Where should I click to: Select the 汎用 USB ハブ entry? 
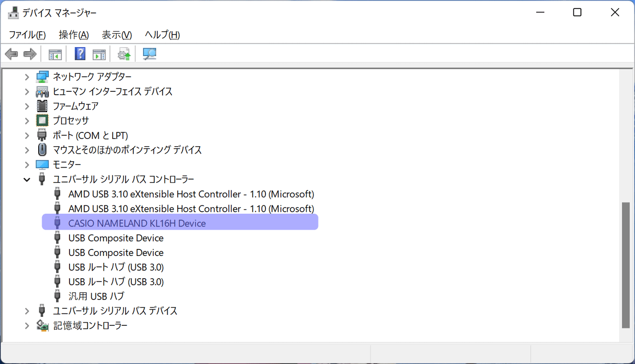coord(96,296)
